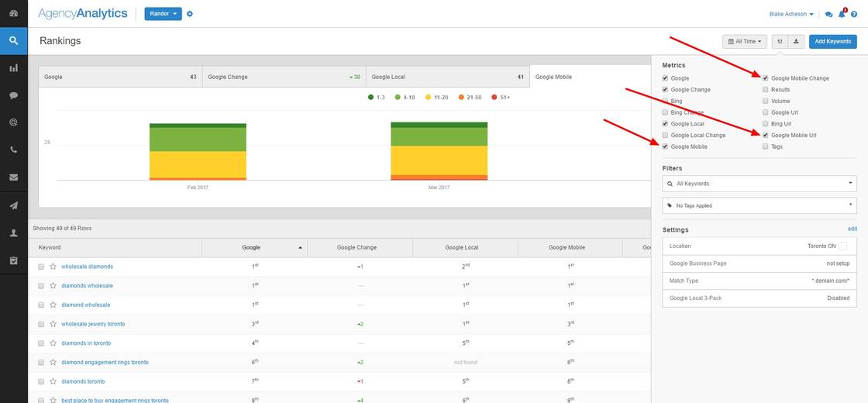Uncheck the Google Mobile Url checkbox
868x403 pixels.
tap(766, 135)
